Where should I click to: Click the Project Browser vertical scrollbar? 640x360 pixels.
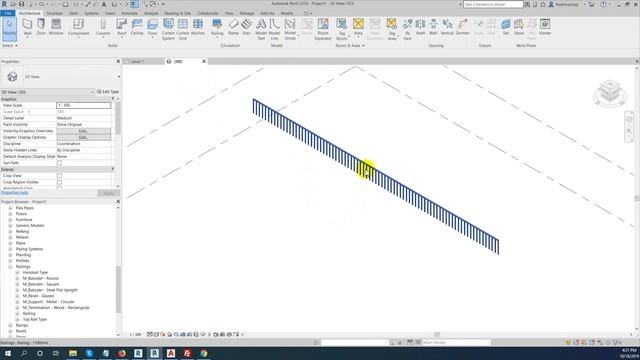pyautogui.click(x=118, y=289)
